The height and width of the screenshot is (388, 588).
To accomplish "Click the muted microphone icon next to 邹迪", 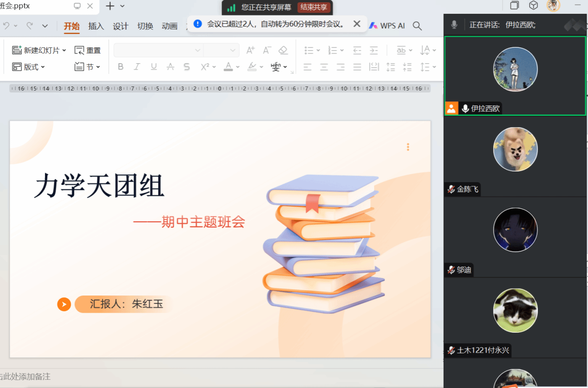I will pyautogui.click(x=451, y=270).
